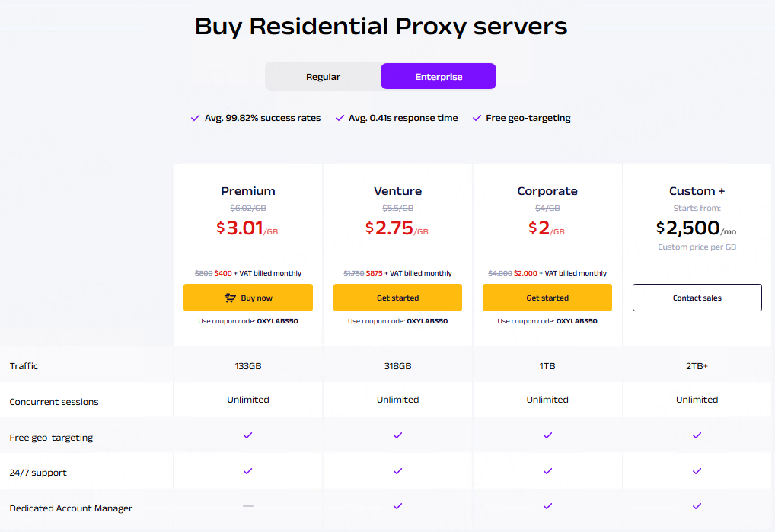Click Custom + 24/7 support checkmark

(x=697, y=471)
